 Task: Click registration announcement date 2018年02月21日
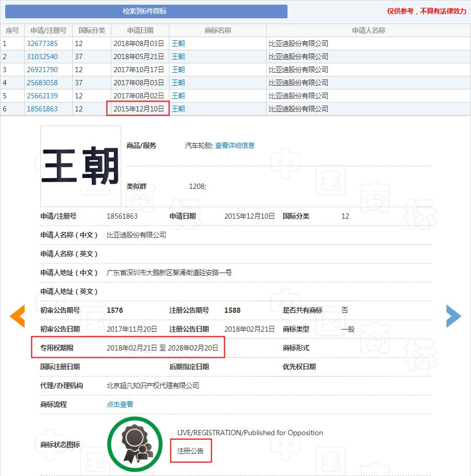tap(249, 329)
